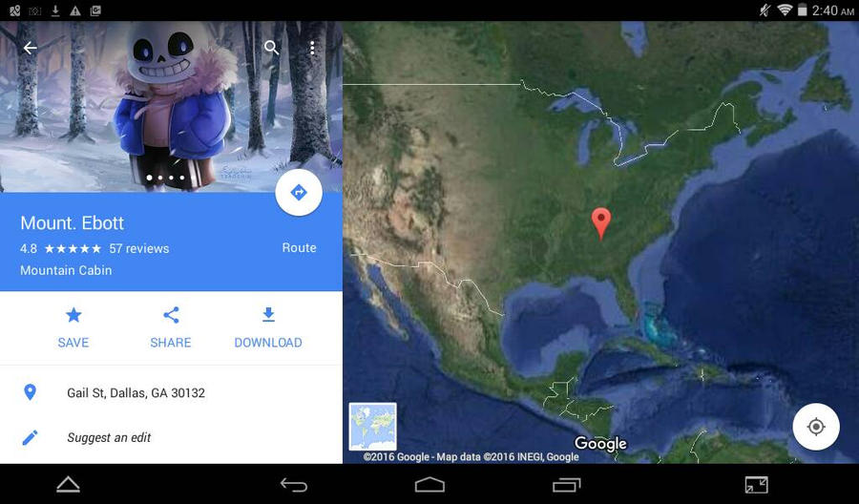
Task: Tap the address Gail St, Dallas, GA 30132
Action: pyautogui.click(x=136, y=392)
